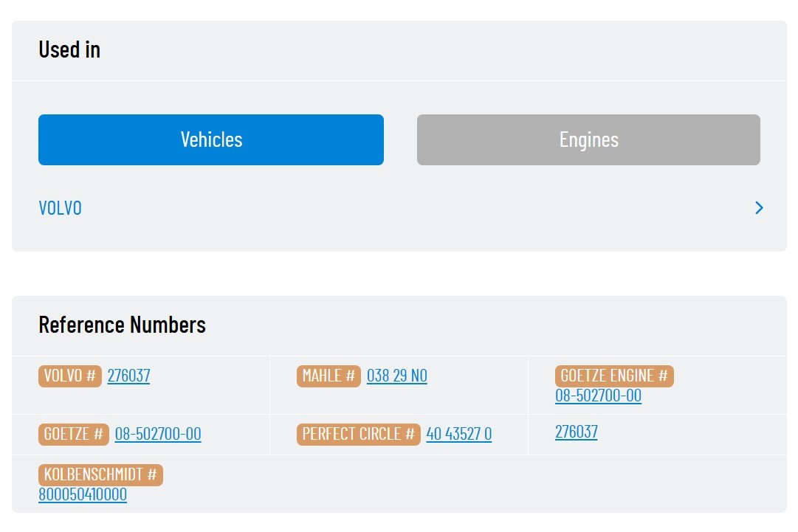Open MAHLE reference 038 29 NO
Image resolution: width=798 pixels, height=532 pixels.
pyautogui.click(x=397, y=376)
